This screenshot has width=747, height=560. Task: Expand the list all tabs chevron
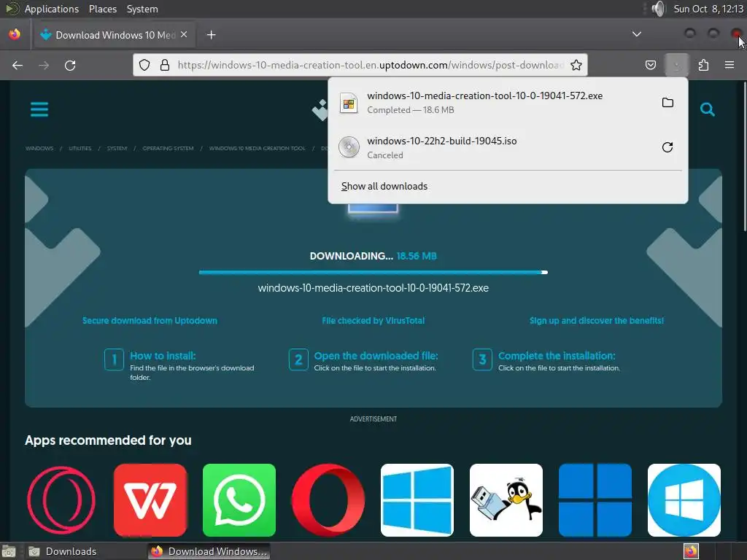point(636,34)
